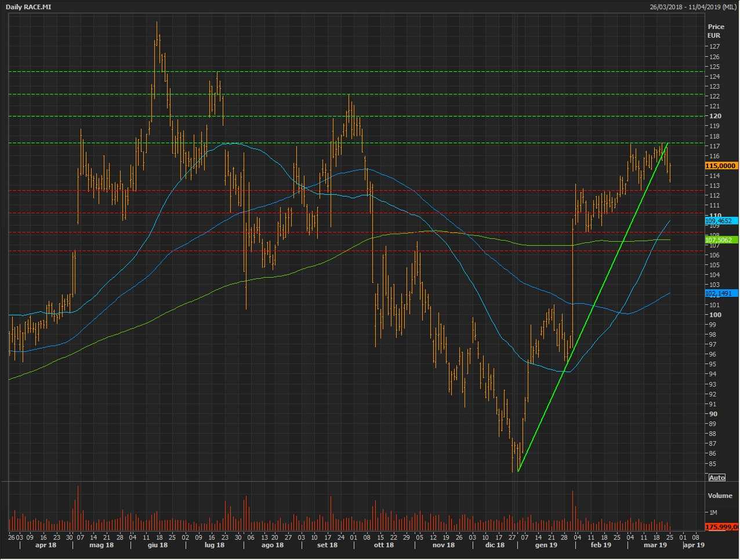Click the 'apr 19' month label on time axis
Screen dimensions: 740x560
point(694,545)
